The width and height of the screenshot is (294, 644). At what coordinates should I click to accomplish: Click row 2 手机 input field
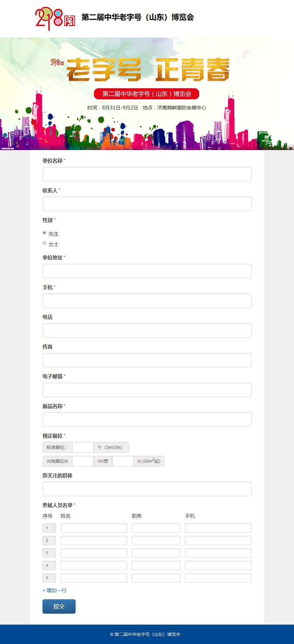(218, 541)
